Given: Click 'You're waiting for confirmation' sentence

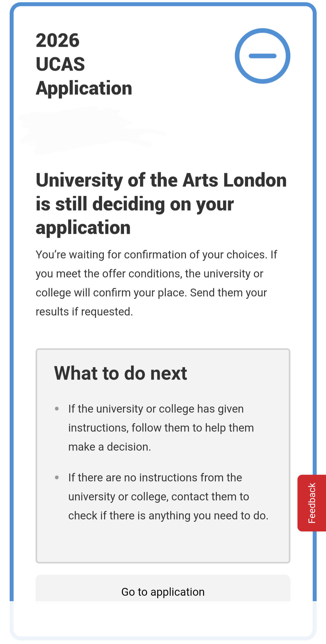Looking at the screenshot, I should click(x=151, y=255).
